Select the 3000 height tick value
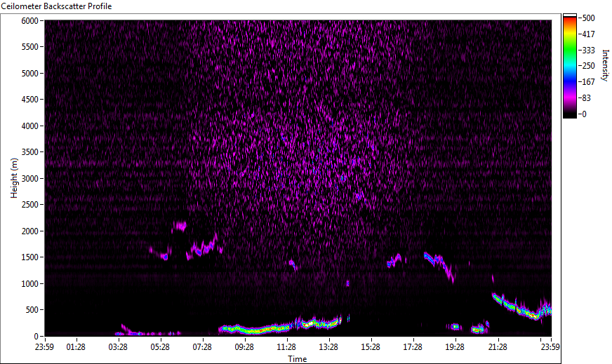This screenshot has height=364, width=612. [x=29, y=179]
